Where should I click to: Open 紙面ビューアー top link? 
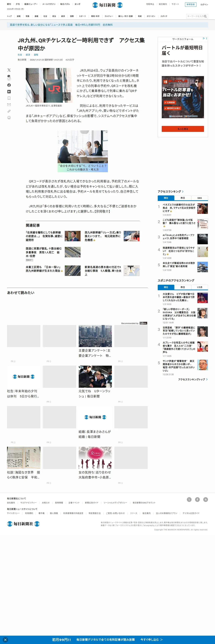pyautogui.click(x=31, y=4)
